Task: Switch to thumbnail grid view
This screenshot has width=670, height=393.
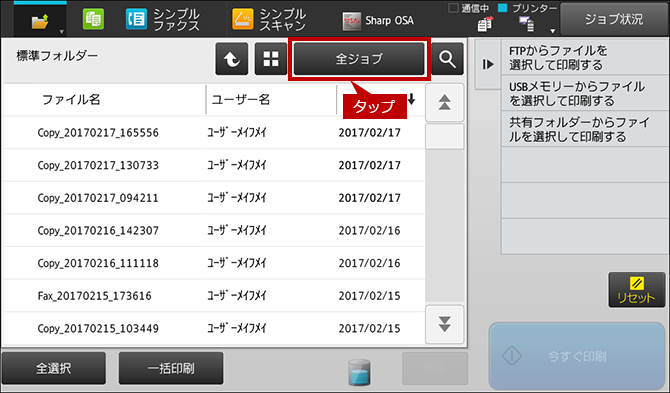Action: click(271, 59)
